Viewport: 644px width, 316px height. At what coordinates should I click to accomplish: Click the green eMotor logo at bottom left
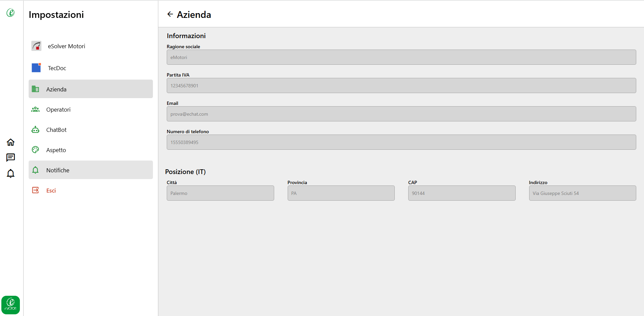(x=10, y=305)
